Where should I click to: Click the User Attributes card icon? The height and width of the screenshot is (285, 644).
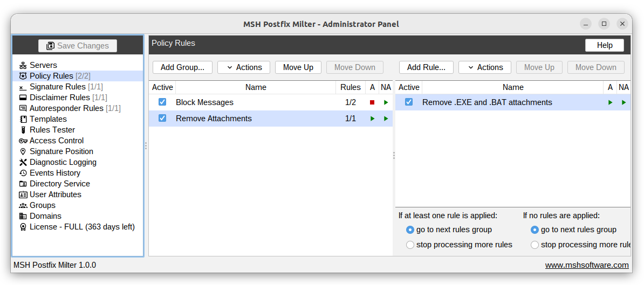(x=23, y=194)
